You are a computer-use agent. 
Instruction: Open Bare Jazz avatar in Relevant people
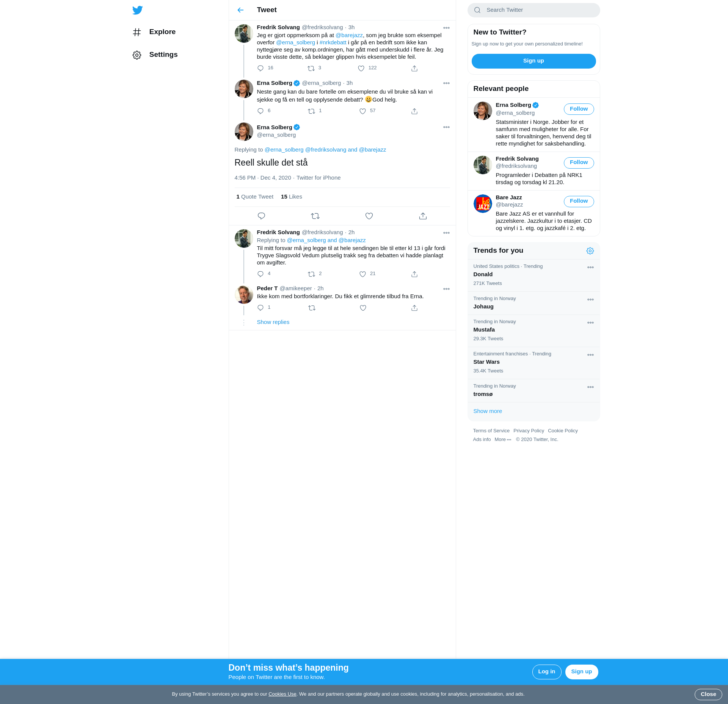482,204
